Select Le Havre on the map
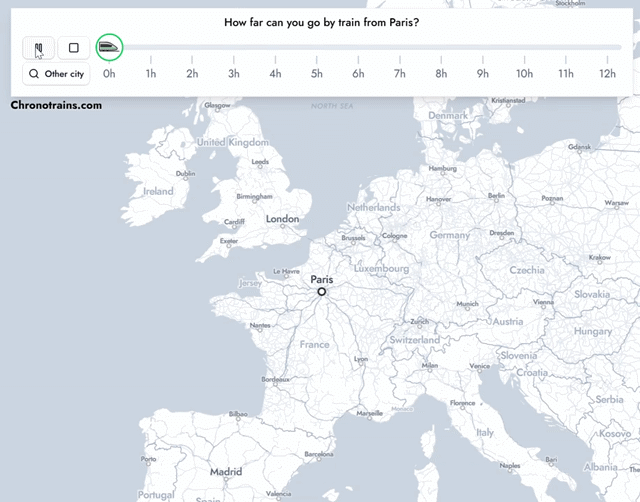The height and width of the screenshot is (502, 640). (x=287, y=271)
